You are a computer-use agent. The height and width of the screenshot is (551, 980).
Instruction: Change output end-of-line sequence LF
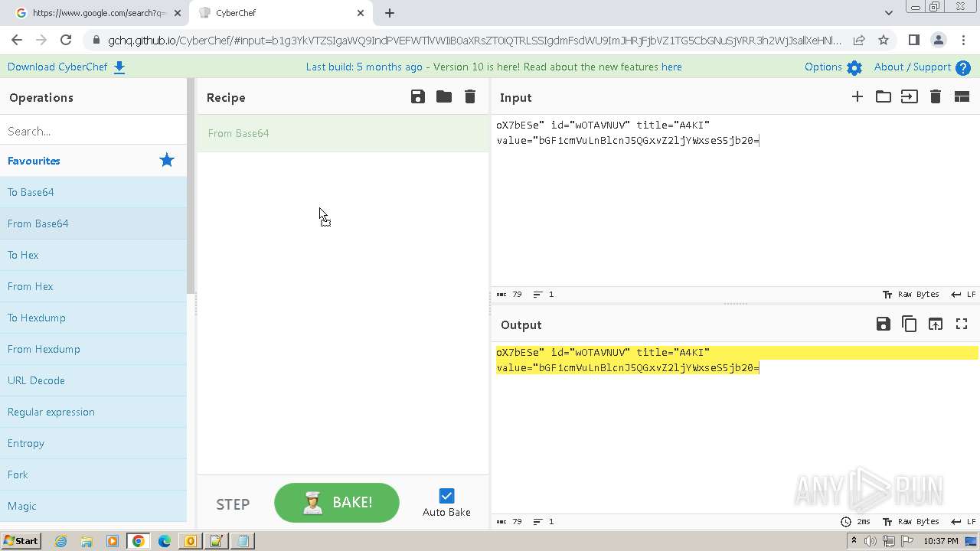pyautogui.click(x=963, y=521)
